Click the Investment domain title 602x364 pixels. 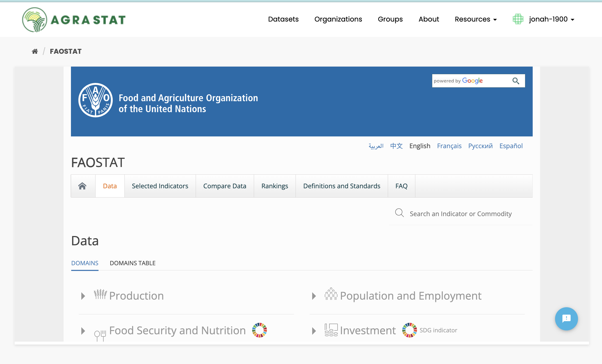pos(368,330)
